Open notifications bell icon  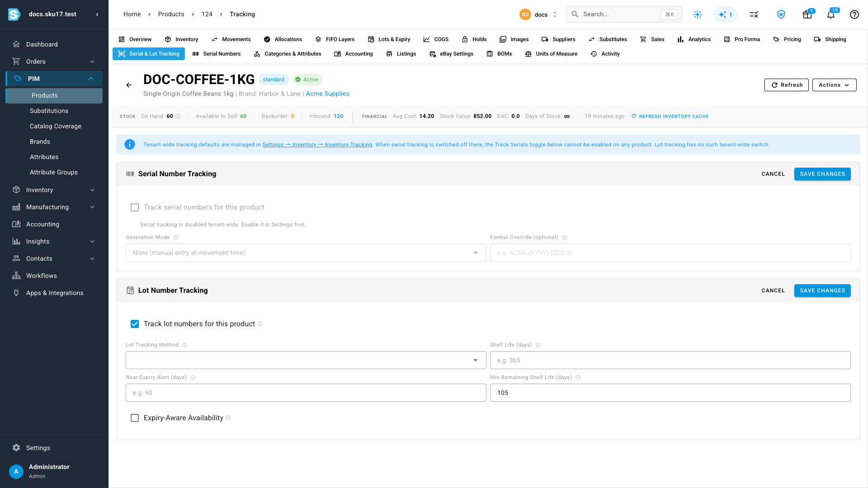[x=831, y=14]
